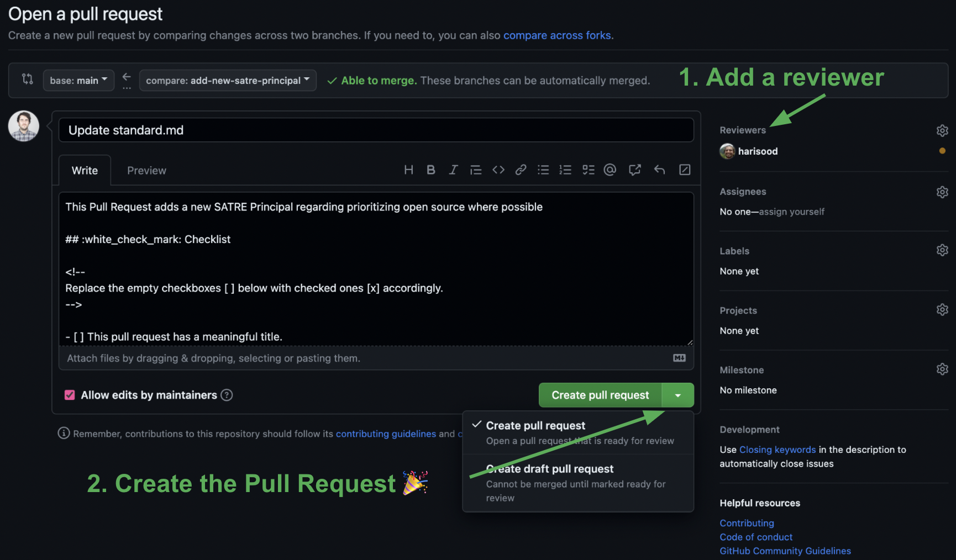Apply bold formatting in the editor toolbar
956x560 pixels.
click(431, 170)
